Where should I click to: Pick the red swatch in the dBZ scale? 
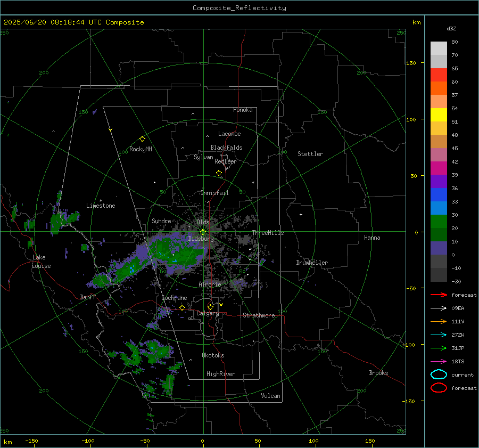[439, 75]
